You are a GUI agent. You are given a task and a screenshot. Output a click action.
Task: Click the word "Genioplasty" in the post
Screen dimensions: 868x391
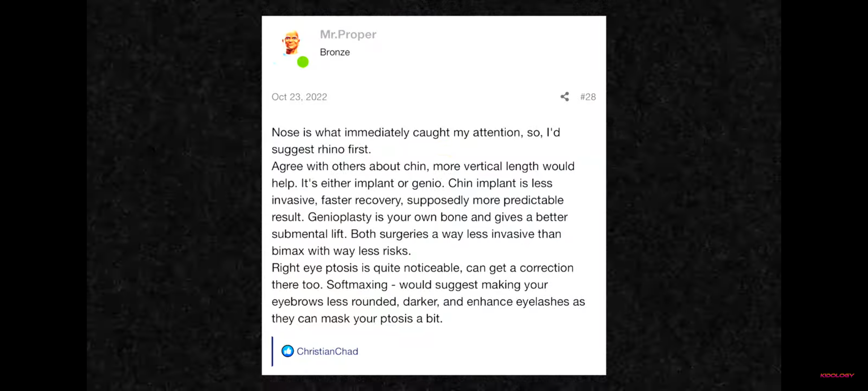pyautogui.click(x=340, y=217)
